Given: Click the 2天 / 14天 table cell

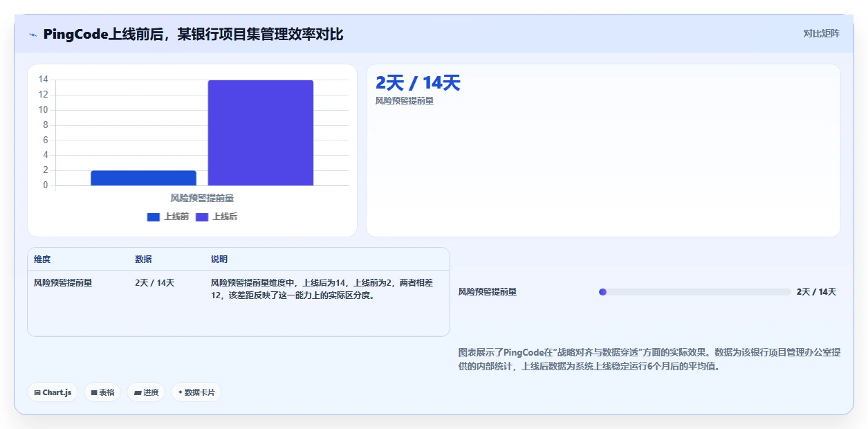Looking at the screenshot, I should point(155,283).
